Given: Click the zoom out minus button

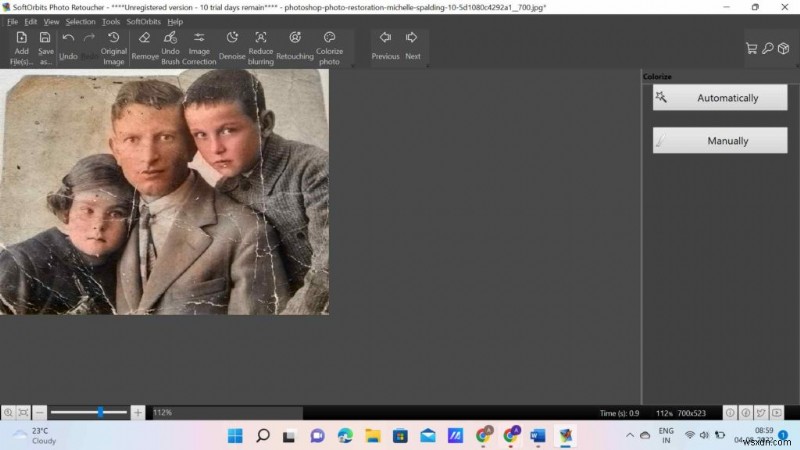Looking at the screenshot, I should pyautogui.click(x=40, y=412).
